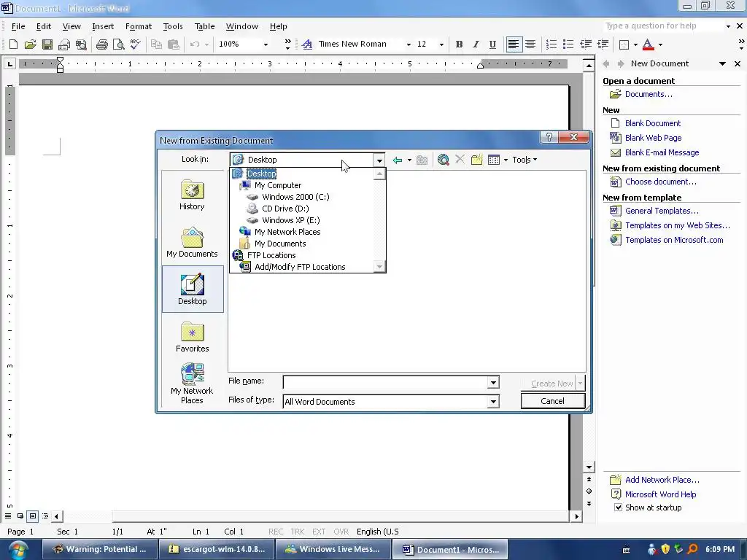Click Create New Folder icon in dialog
747x560 pixels.
[x=477, y=160]
